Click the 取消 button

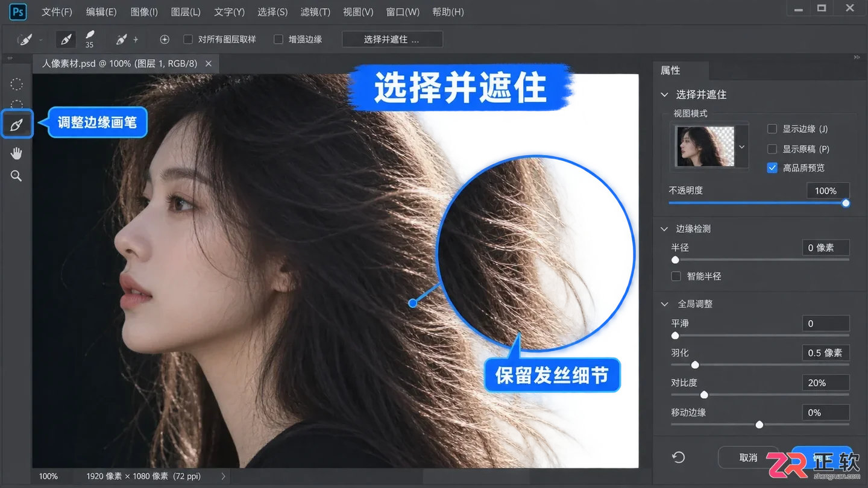(x=748, y=457)
